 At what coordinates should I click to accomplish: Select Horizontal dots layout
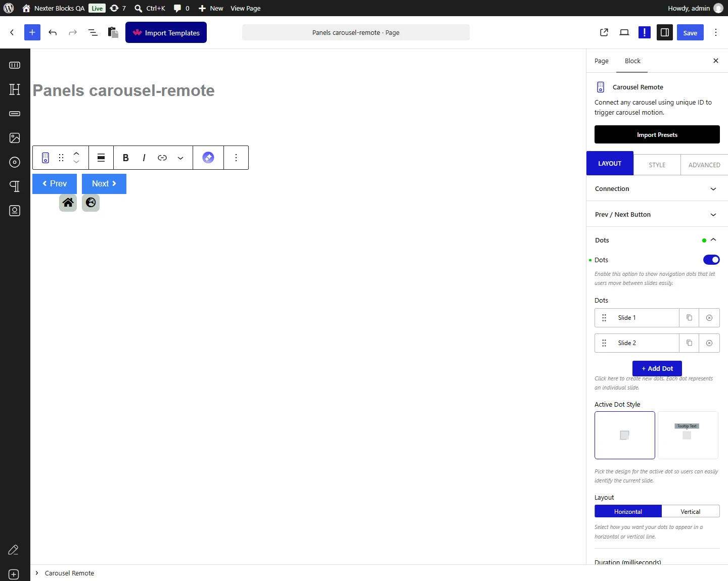coord(628,511)
